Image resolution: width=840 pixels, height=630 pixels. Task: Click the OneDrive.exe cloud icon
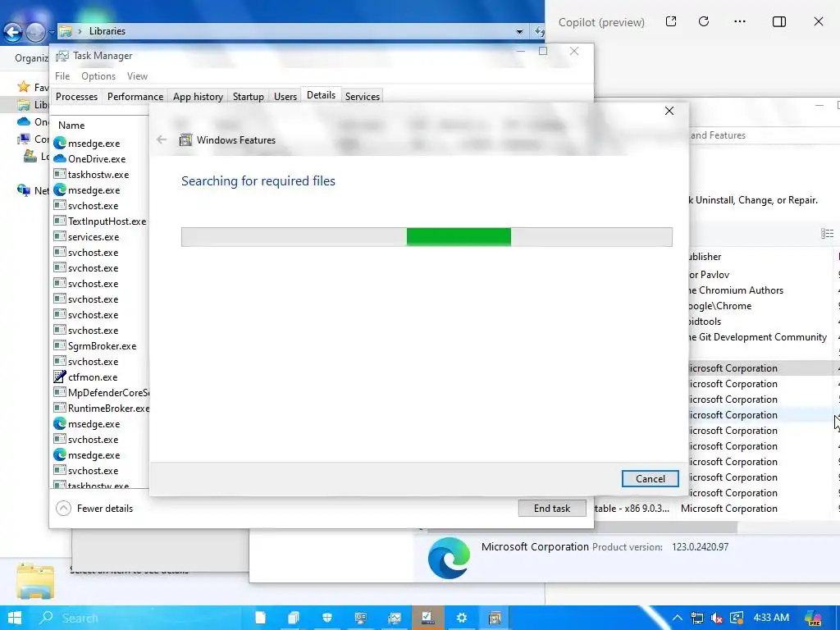coord(59,158)
